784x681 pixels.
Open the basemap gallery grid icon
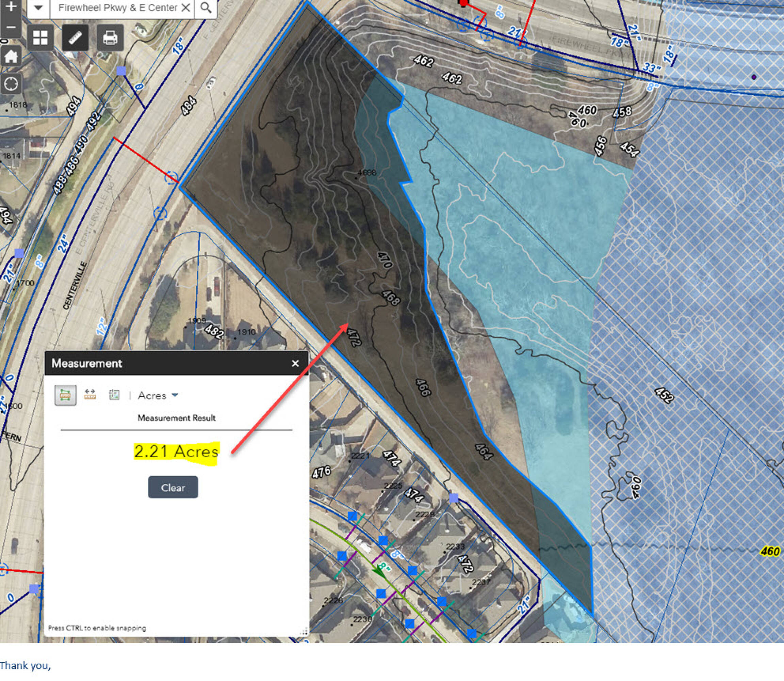point(40,37)
